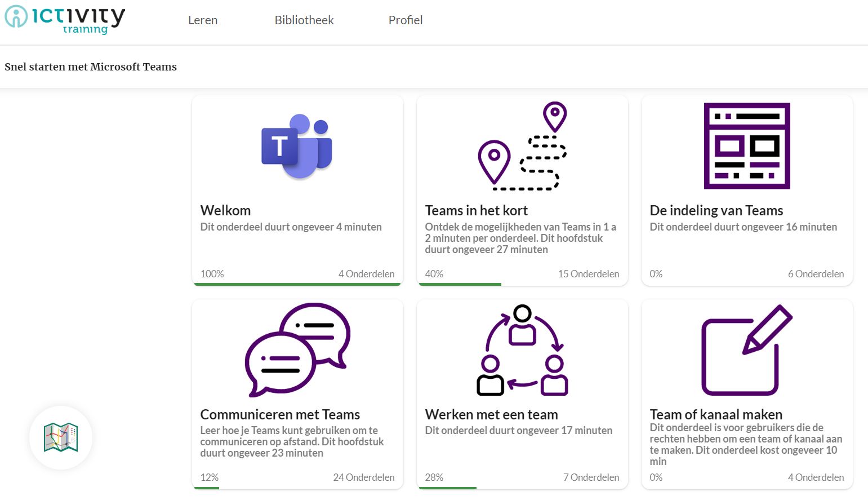Open Werken met een team title

pyautogui.click(x=491, y=414)
